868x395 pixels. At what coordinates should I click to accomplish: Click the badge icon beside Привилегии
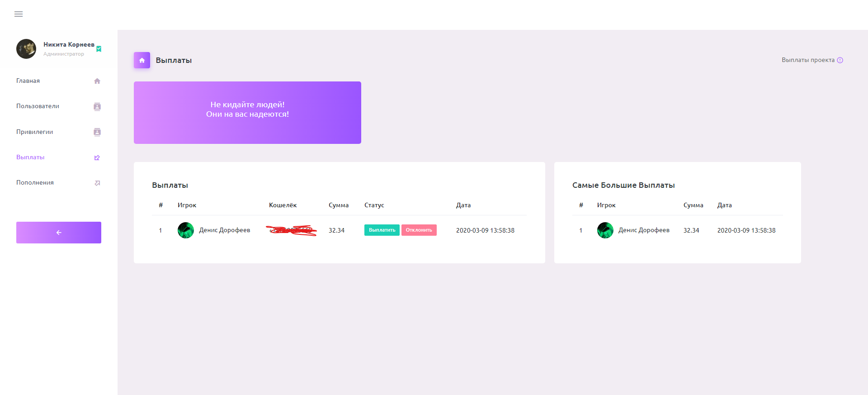[x=97, y=132]
